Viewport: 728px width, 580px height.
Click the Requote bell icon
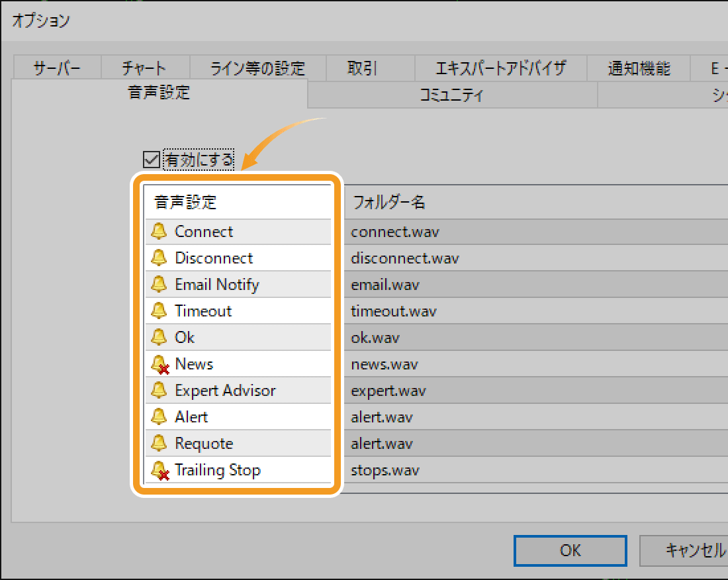[159, 443]
